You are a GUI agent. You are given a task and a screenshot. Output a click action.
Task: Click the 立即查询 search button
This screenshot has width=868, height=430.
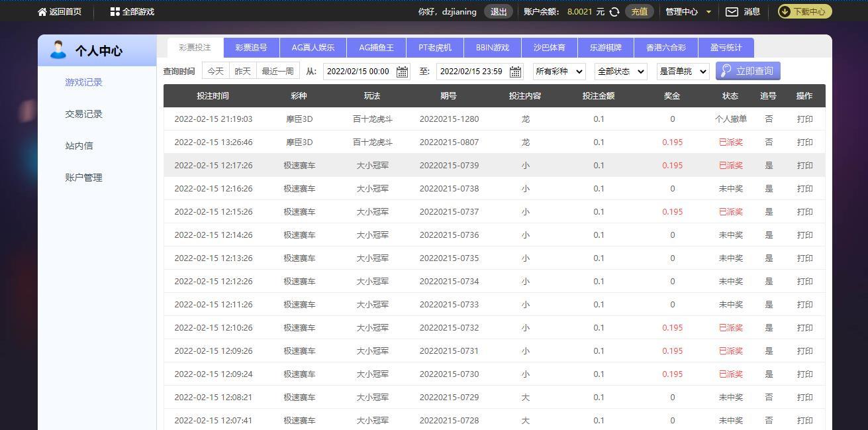point(747,71)
